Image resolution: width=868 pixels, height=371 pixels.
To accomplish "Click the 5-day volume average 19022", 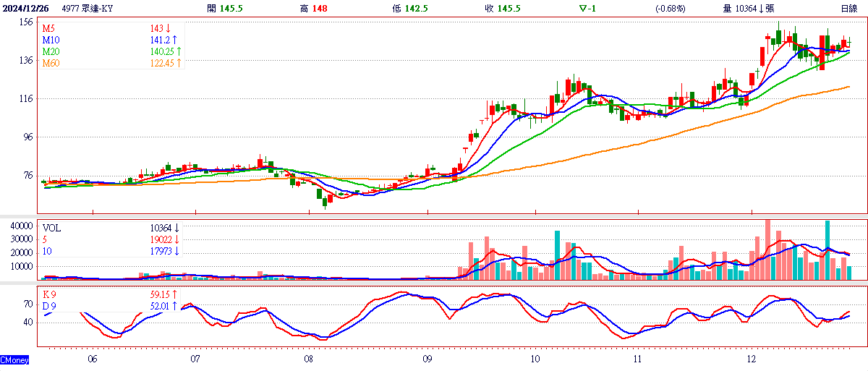I will pyautogui.click(x=161, y=239).
